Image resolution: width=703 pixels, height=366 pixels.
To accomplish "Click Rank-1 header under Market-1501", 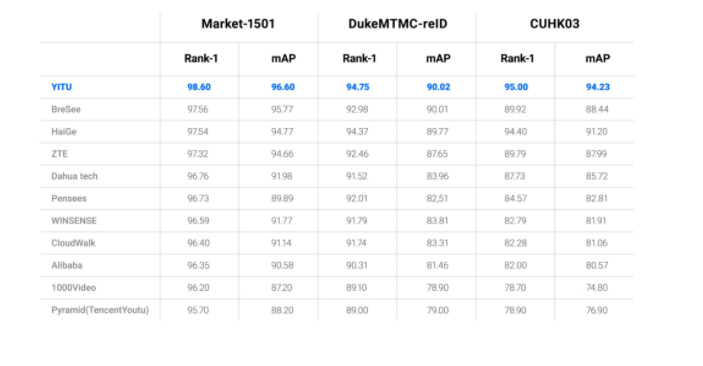I will [201, 58].
